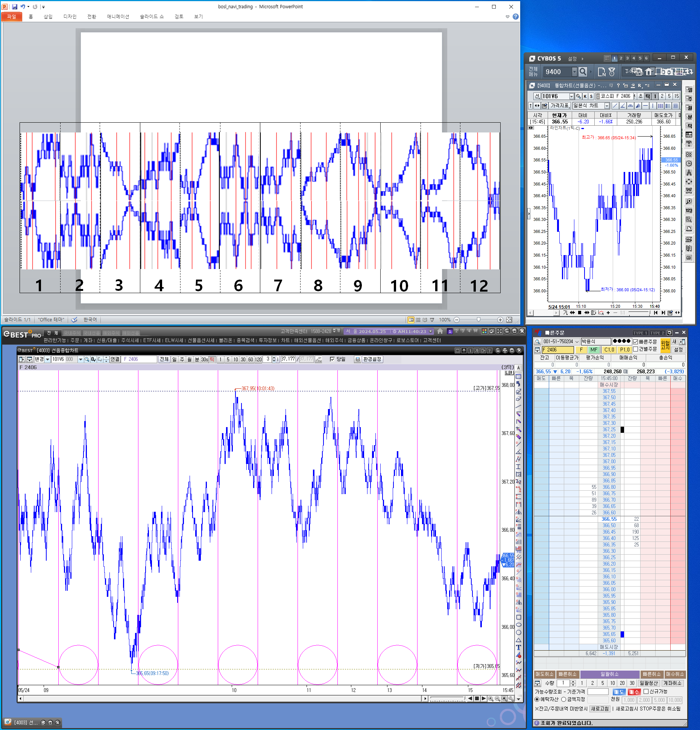
Task: Click the red 매수 buy button
Action: pyautogui.click(x=634, y=692)
